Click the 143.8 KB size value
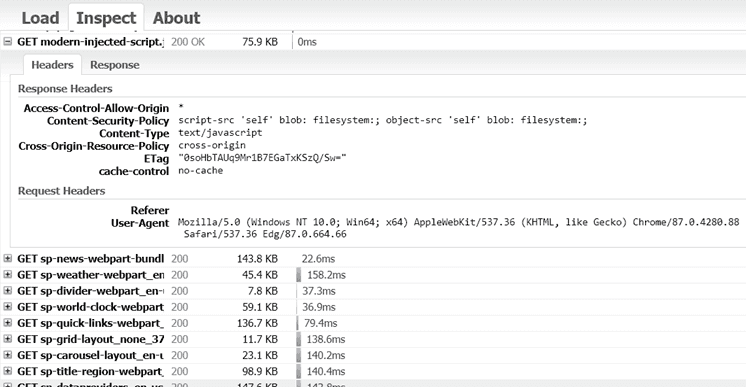Image resolution: width=746 pixels, height=387 pixels. [257, 259]
